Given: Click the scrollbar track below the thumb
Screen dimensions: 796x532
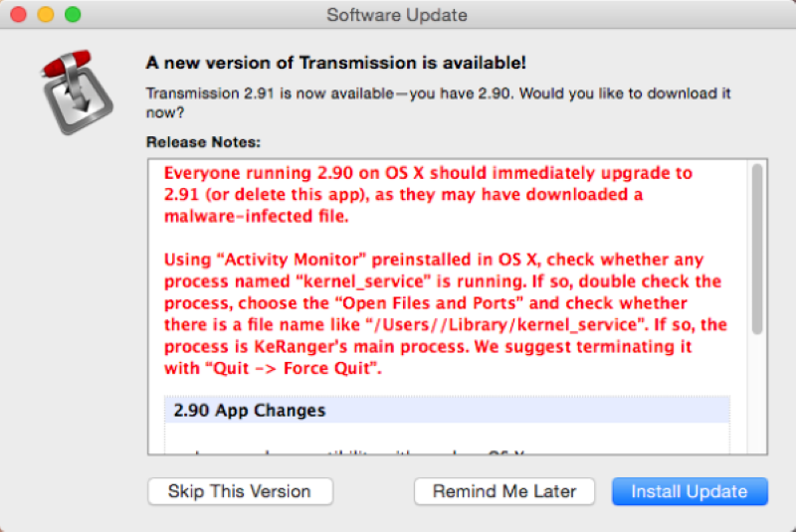Looking at the screenshot, I should (x=757, y=398).
